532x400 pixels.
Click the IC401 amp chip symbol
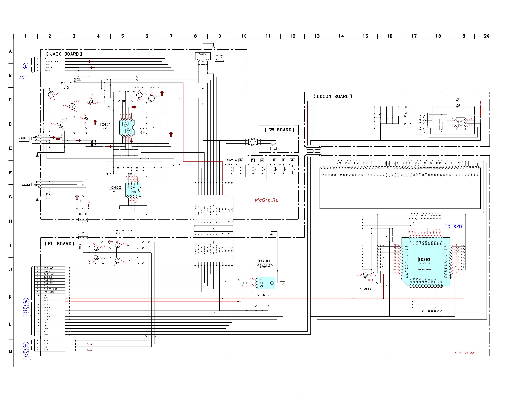tap(127, 128)
